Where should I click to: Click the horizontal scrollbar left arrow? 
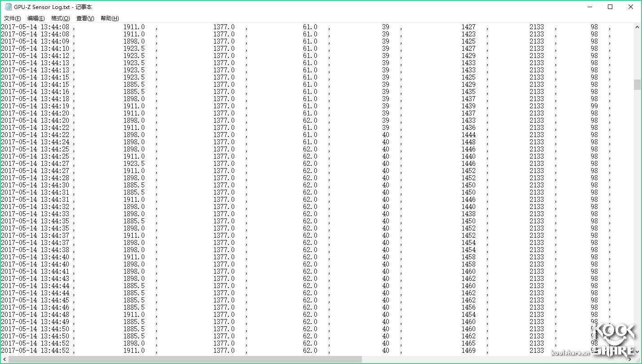coord(4,360)
